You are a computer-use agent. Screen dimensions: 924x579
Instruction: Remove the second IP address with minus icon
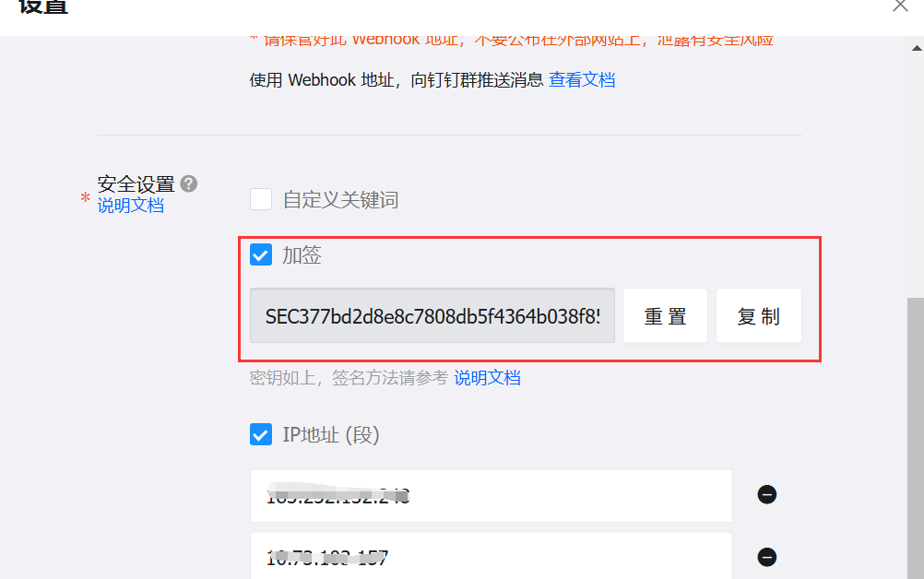[766, 557]
